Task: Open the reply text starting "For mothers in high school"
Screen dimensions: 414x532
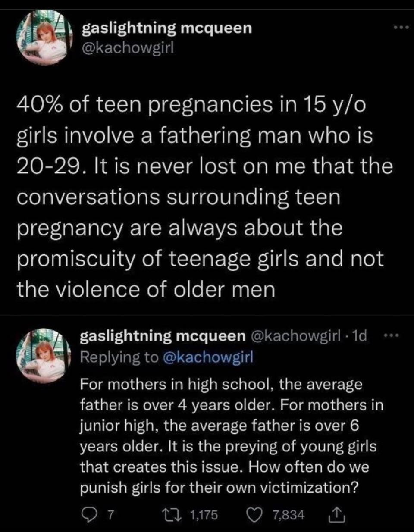Action: pos(231,435)
